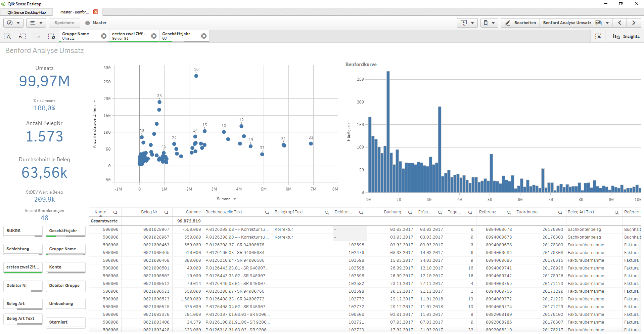The image size is (644, 334).
Task: Open the Konto filter pane
Action: coord(66,267)
